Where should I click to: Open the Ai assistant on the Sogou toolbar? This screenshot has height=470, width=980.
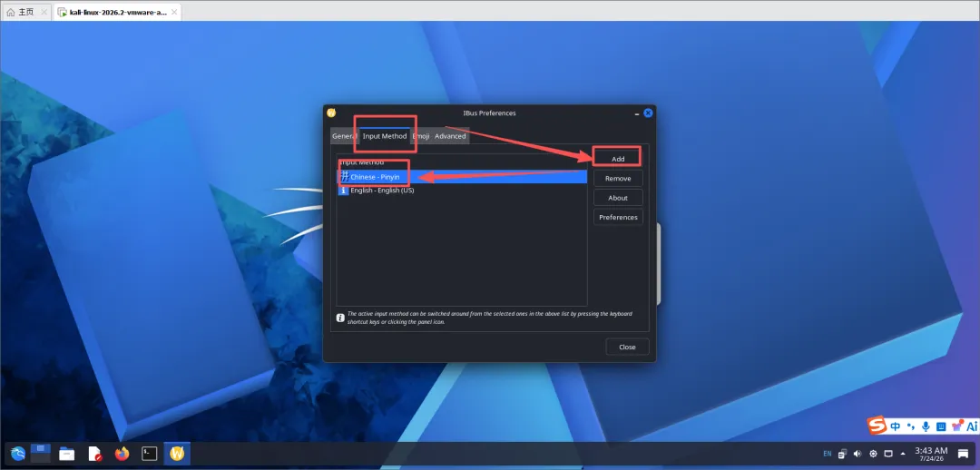click(972, 426)
